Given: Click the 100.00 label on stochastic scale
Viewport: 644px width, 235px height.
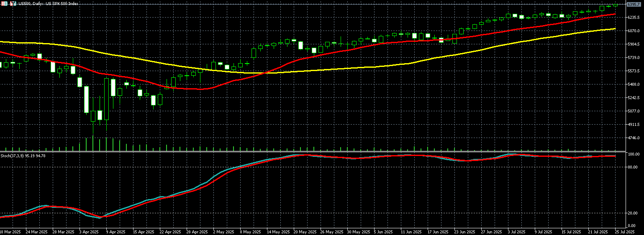Looking at the screenshot, I should pyautogui.click(x=632, y=154).
